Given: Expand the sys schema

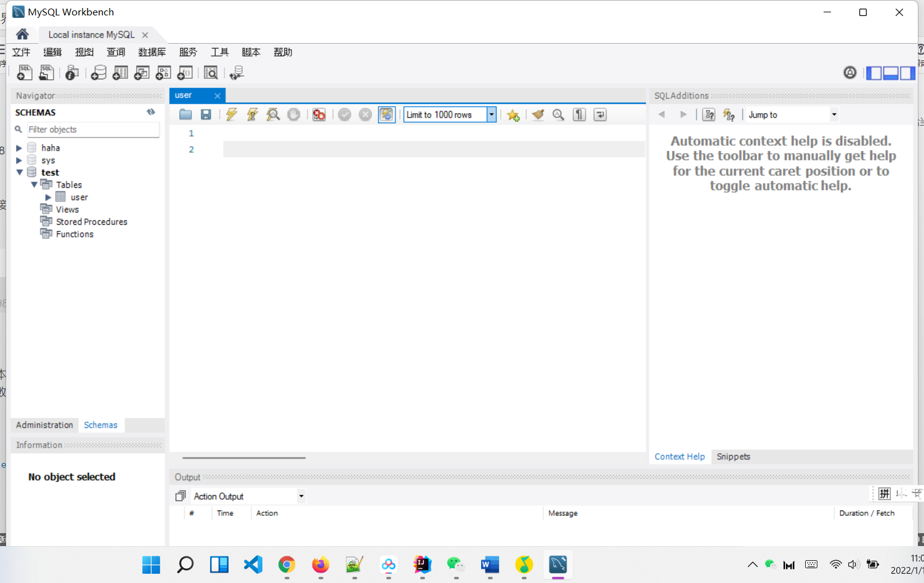Looking at the screenshot, I should click(19, 160).
